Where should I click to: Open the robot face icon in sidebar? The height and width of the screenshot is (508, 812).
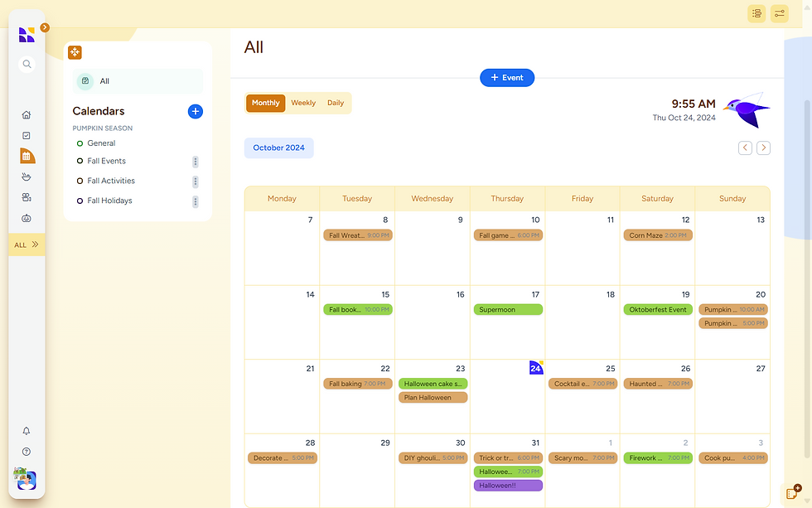[x=27, y=218]
